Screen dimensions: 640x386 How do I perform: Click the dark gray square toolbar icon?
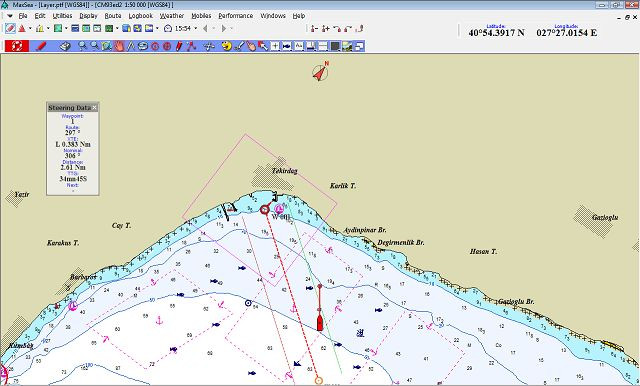[335, 46]
